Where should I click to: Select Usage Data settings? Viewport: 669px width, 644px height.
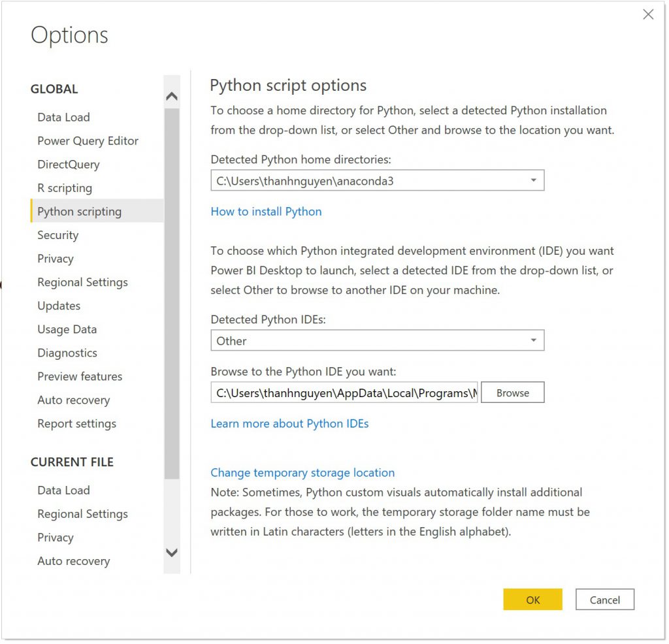tap(66, 329)
